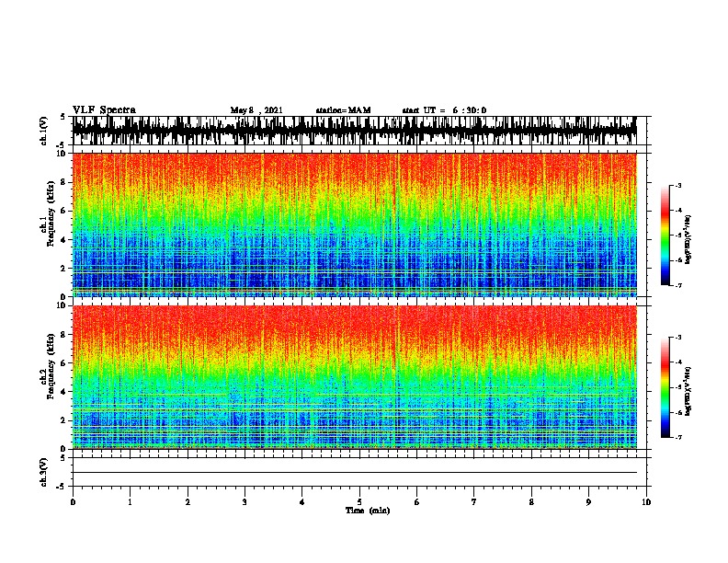Click the ch.2 "Frequency (kHz)" axis label
The image size is (728, 563).
(x=51, y=366)
